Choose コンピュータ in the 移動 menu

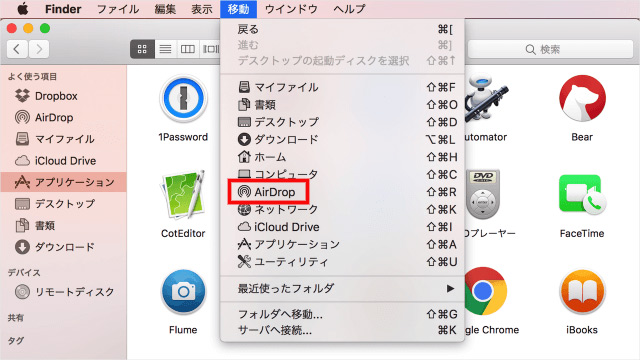click(342, 174)
